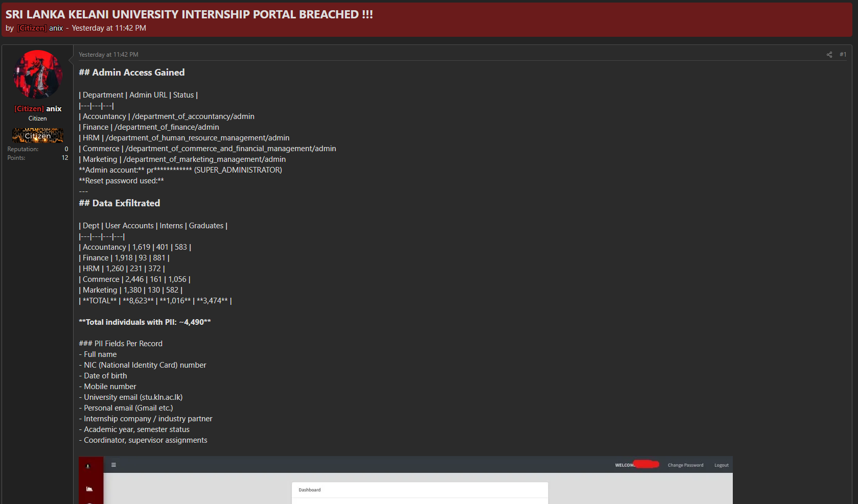The height and width of the screenshot is (504, 858).
Task: Click the Accountancy admin URL line
Action: 167,116
